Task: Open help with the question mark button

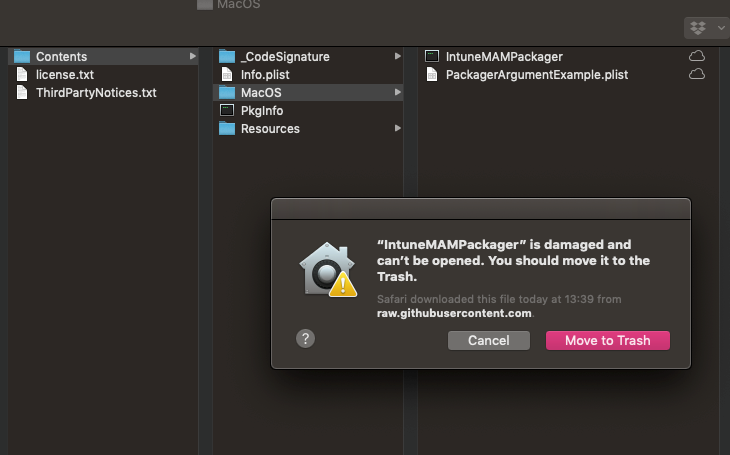Action: [305, 339]
